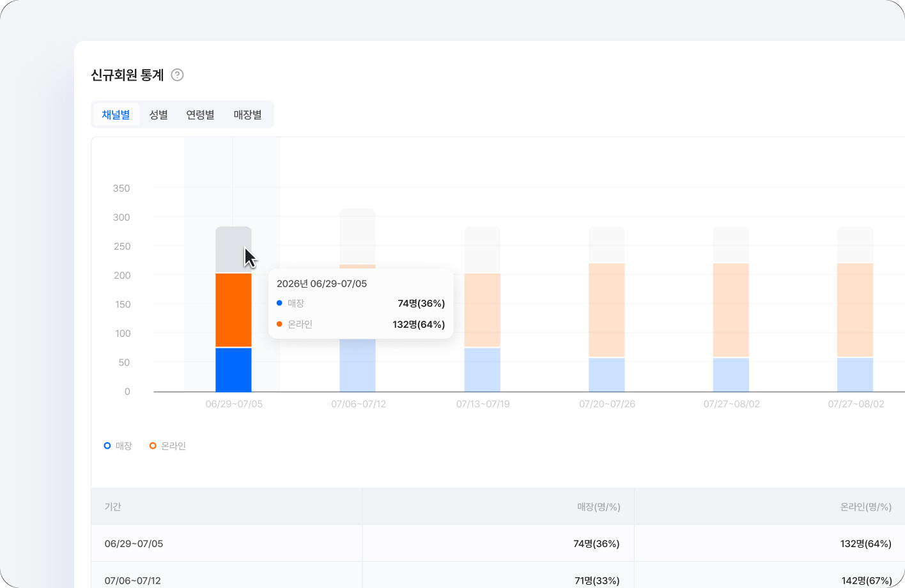Click the 07/20~07/26 x-axis label

607,404
